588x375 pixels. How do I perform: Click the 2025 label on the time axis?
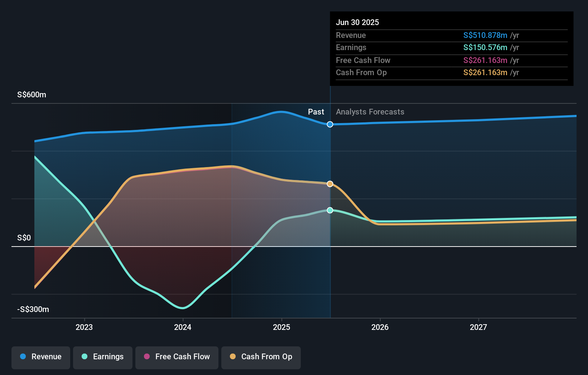(282, 327)
